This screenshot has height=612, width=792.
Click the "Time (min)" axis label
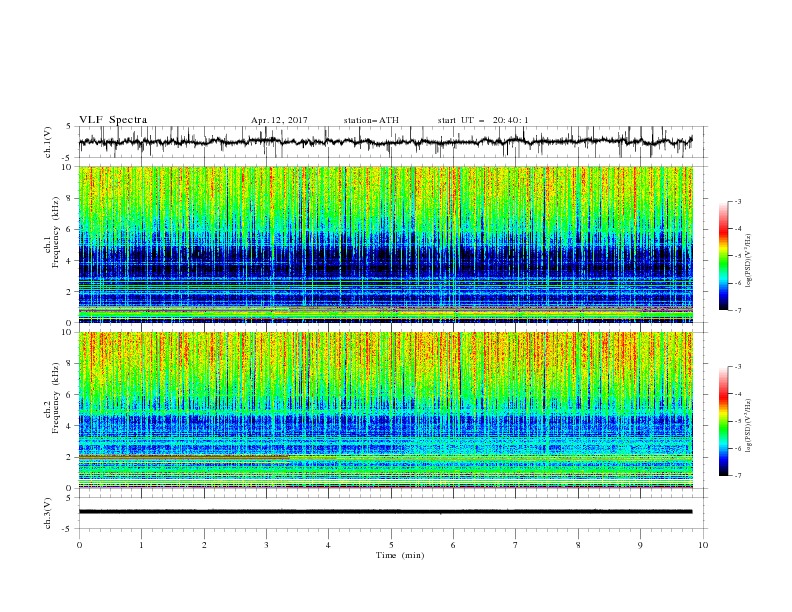pos(400,555)
